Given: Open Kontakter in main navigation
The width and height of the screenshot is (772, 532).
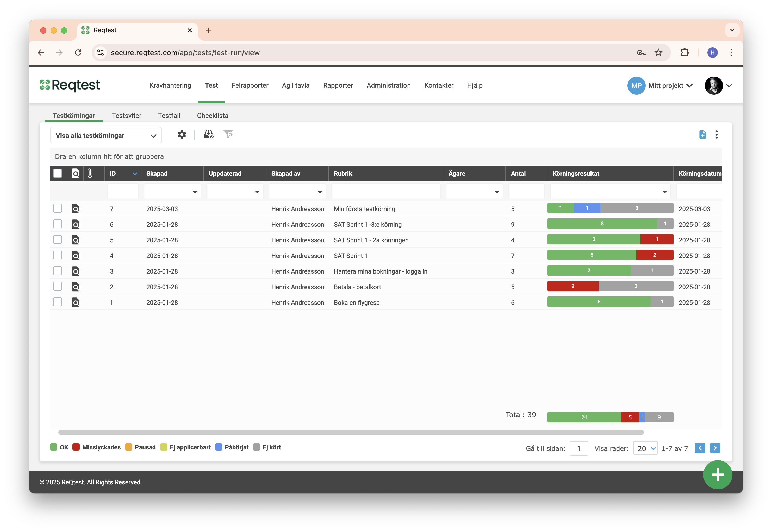Looking at the screenshot, I should point(439,86).
